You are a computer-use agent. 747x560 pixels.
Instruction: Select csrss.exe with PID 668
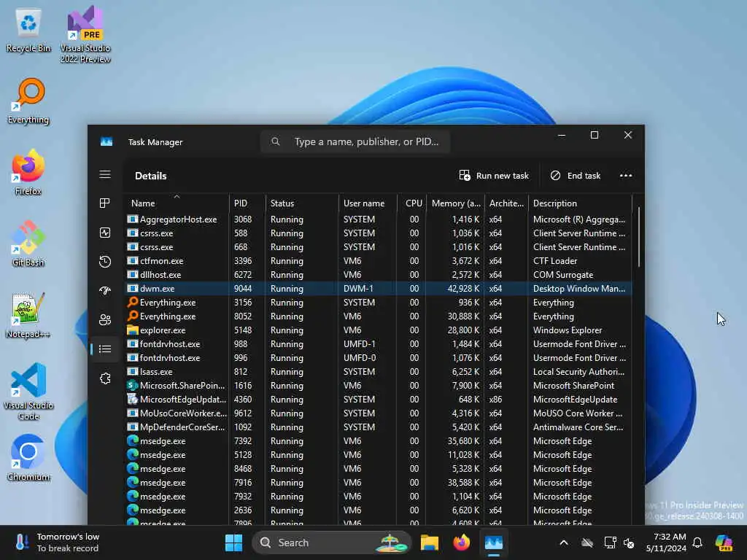click(379, 247)
